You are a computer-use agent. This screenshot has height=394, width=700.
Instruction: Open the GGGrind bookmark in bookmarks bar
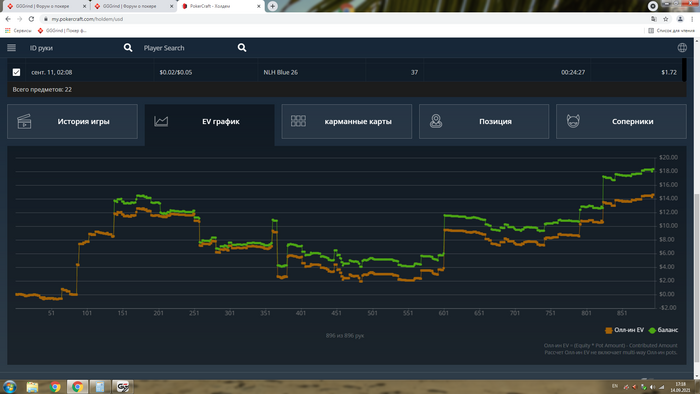click(62, 30)
